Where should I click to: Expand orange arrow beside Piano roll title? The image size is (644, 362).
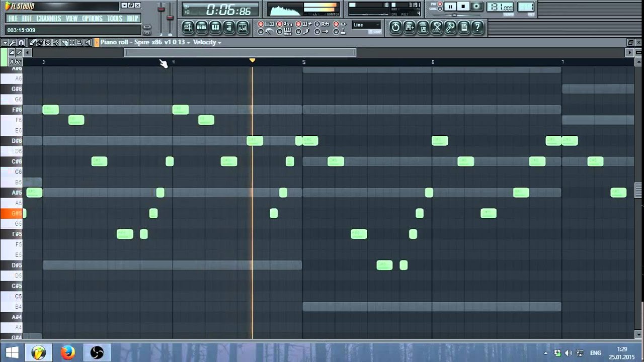97,43
